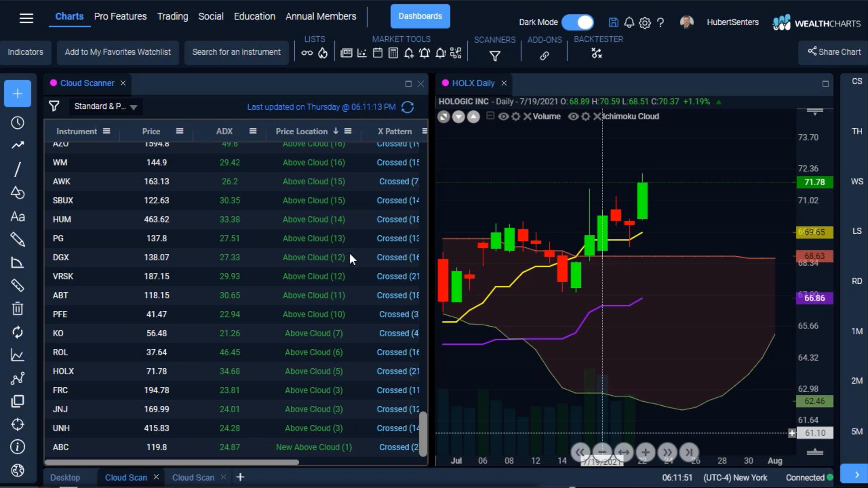Click the Dashboards button
This screenshot has height=488, width=868.
pos(420,16)
